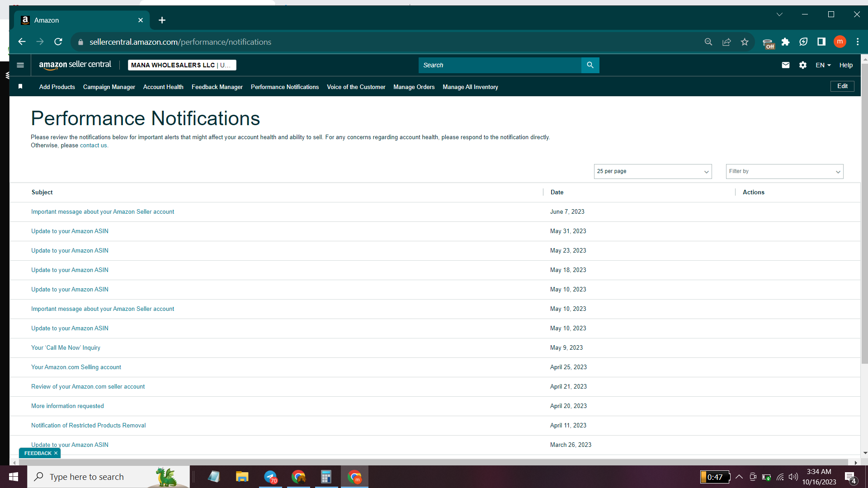Open the browser extensions puzzle icon
This screenshot has height=488, width=868.
coord(786,42)
